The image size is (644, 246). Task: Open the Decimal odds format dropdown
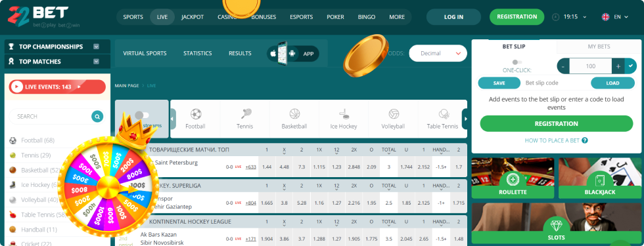coord(438,53)
